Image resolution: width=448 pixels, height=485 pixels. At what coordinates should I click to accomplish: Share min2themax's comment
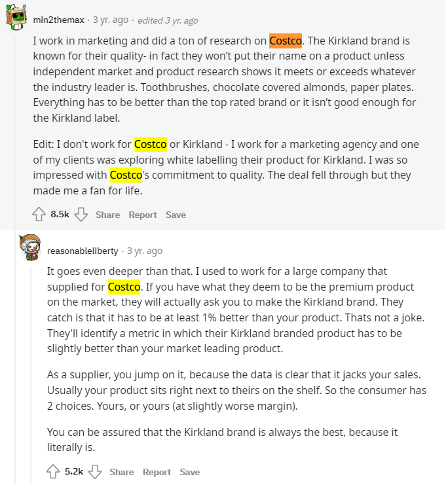point(107,215)
